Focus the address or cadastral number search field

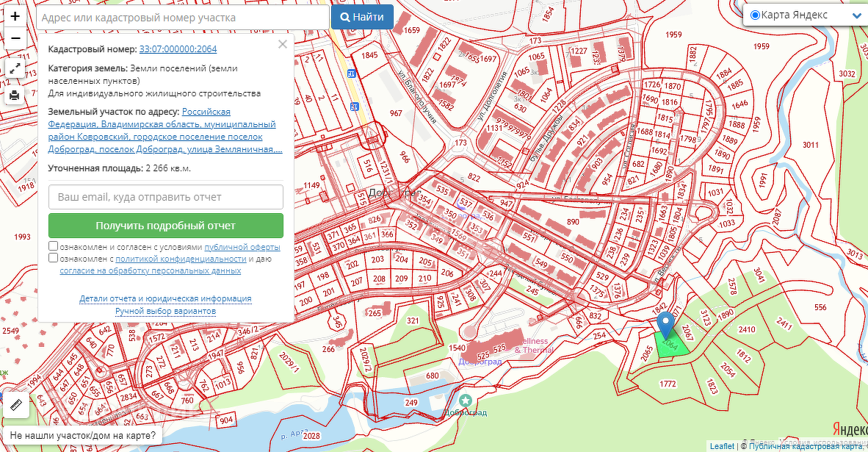(183, 17)
